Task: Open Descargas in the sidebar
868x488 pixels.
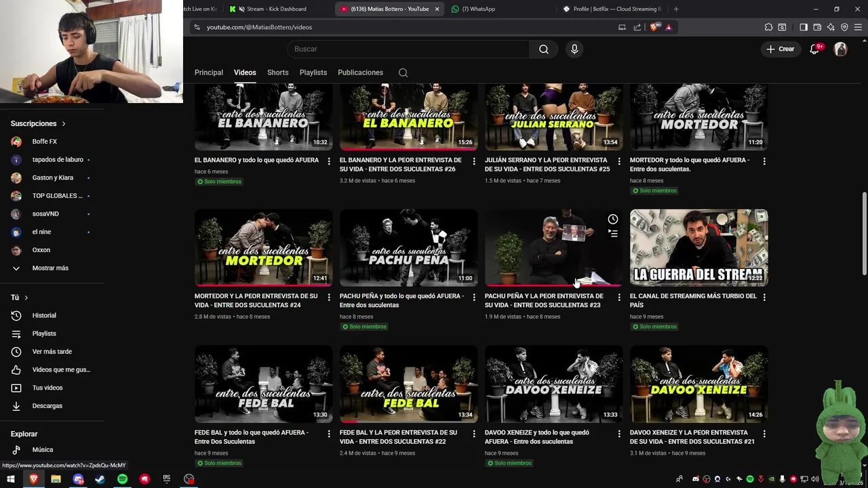Action: (47, 406)
